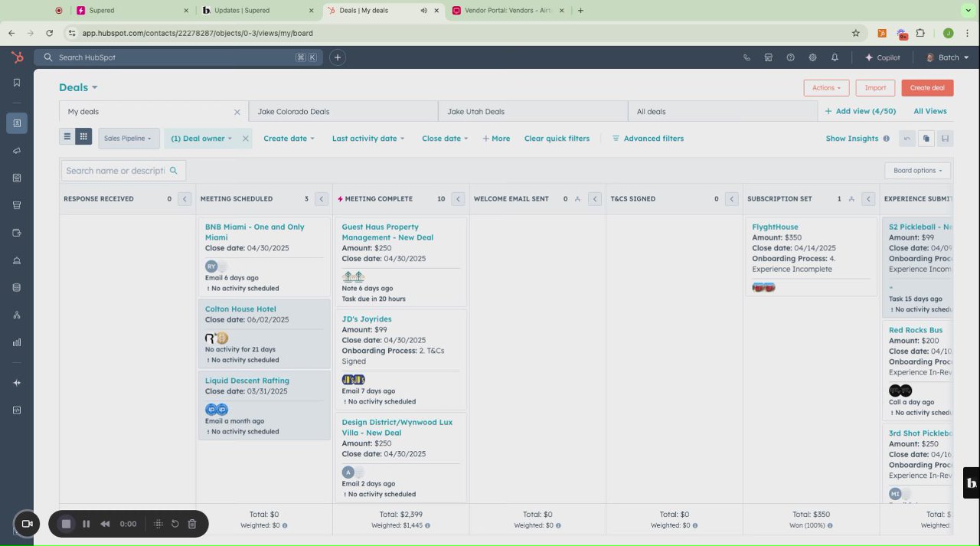The image size is (980, 546).
Task: Switch to Vendor Portal browser tab
Action: coord(509,11)
